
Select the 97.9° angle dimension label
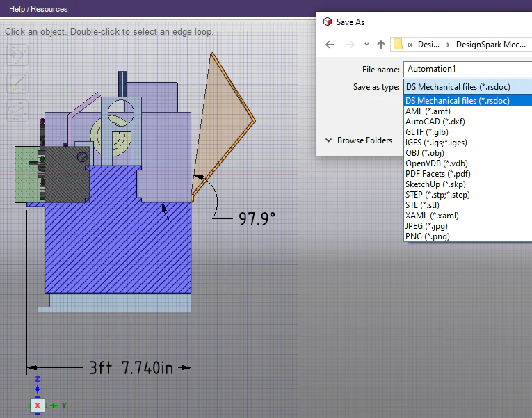click(257, 218)
